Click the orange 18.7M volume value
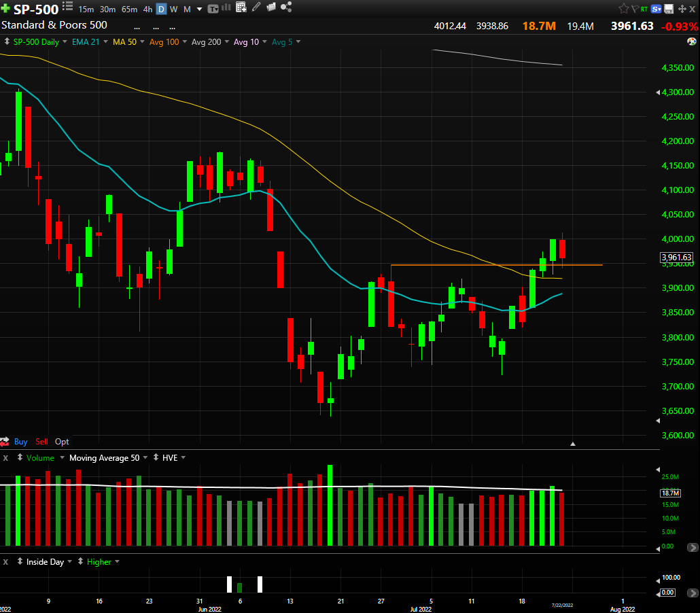This screenshot has height=613, width=700. (x=539, y=26)
